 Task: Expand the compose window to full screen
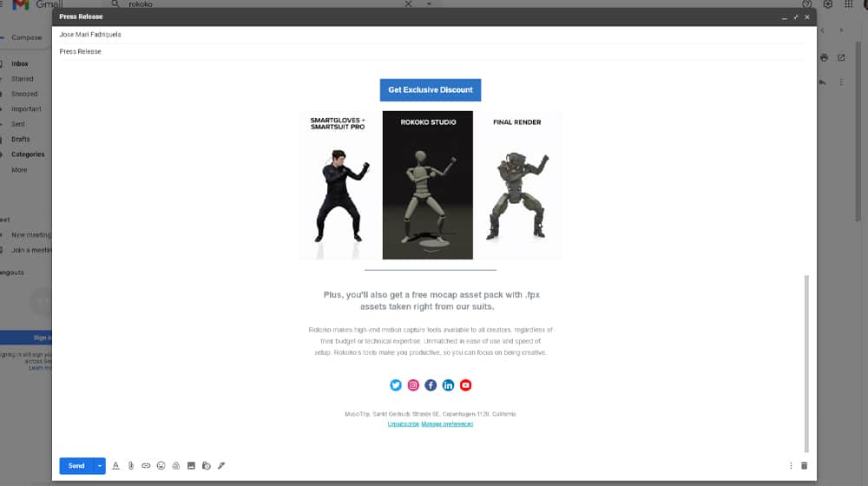[796, 17]
